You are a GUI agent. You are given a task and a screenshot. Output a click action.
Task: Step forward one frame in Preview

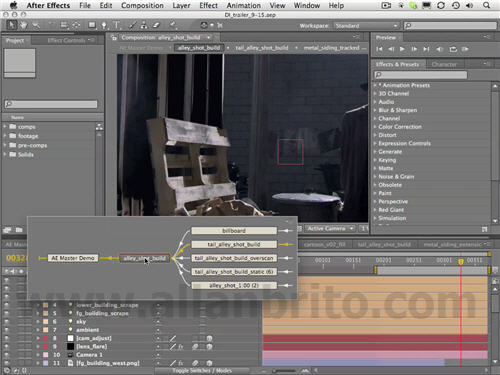coord(414,49)
